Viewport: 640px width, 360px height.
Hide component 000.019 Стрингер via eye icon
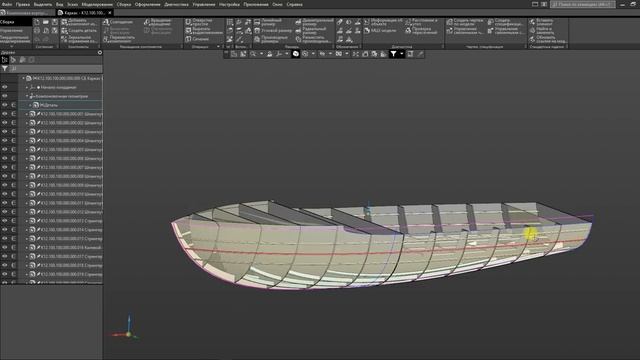4,274
